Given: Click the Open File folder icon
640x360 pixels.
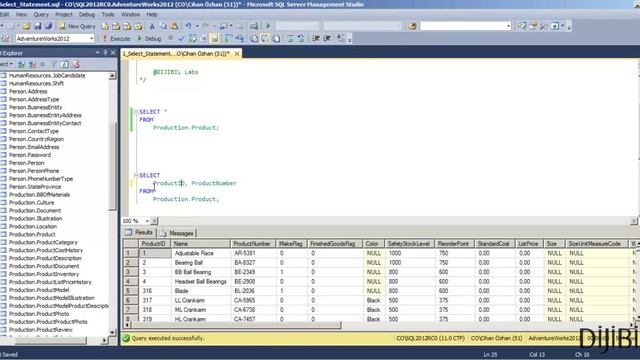Looking at the screenshot, I should click(27, 26).
